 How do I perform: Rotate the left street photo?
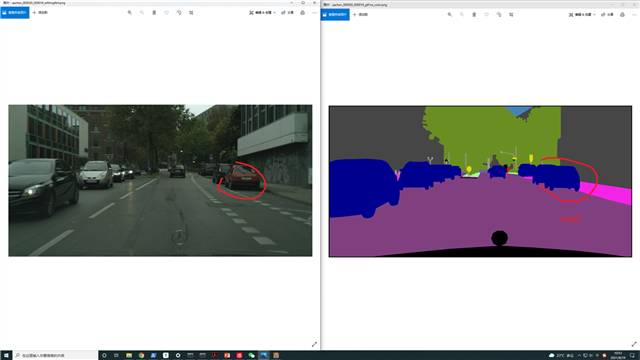(179, 13)
